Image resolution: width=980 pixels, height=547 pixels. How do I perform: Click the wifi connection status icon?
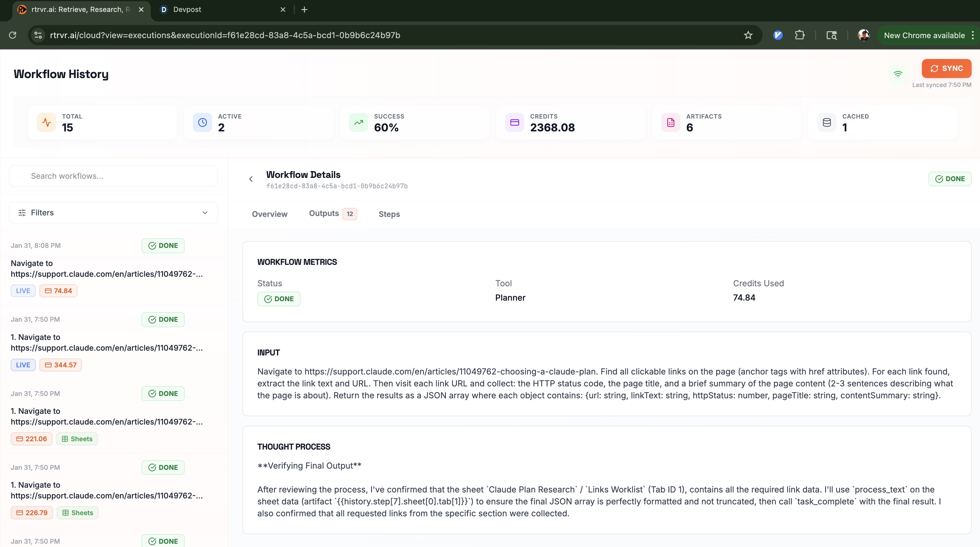coord(898,74)
